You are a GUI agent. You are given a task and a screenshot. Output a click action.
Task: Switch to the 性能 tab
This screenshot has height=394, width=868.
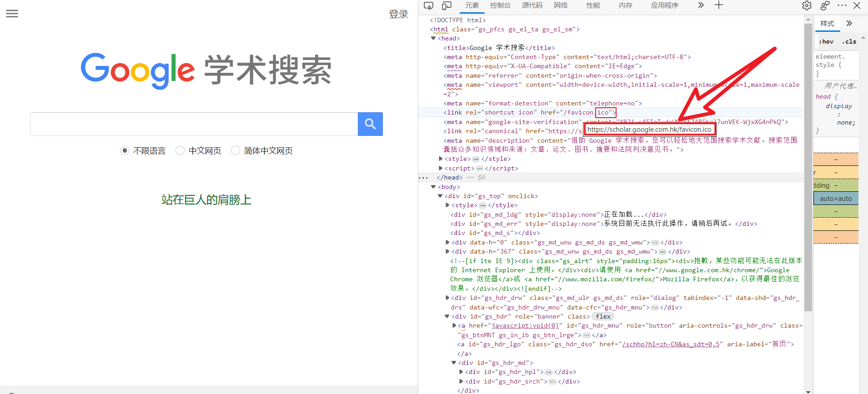[593, 5]
